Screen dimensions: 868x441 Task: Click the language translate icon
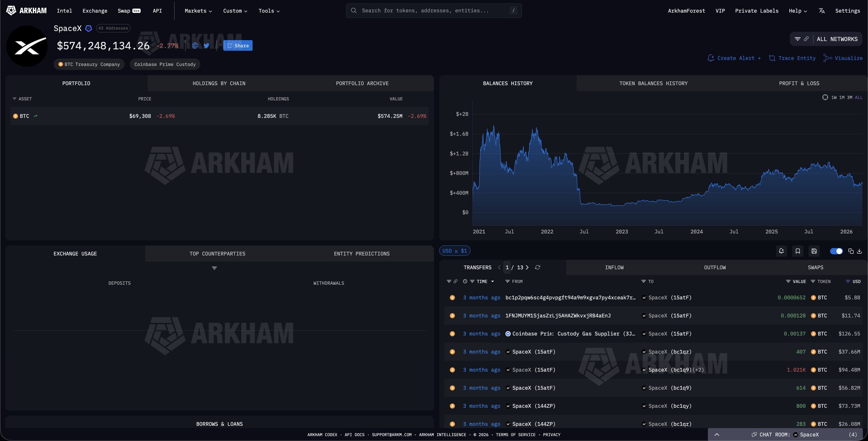tap(821, 11)
